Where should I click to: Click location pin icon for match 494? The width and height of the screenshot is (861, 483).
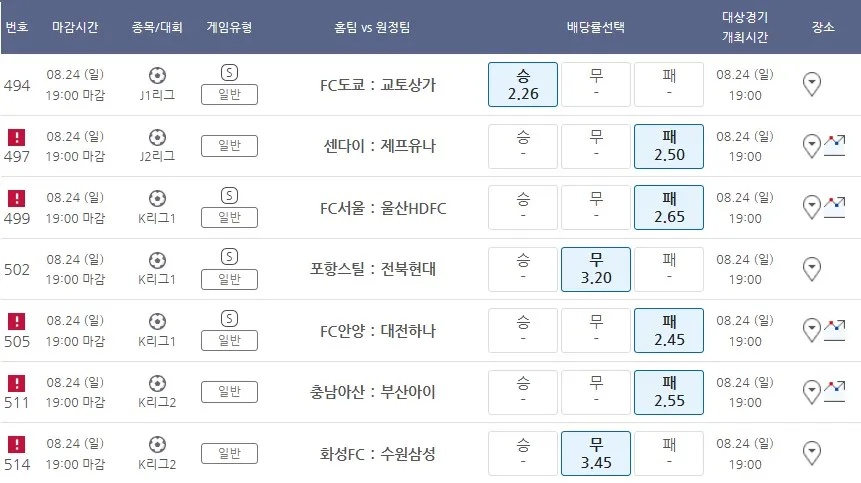pyautogui.click(x=812, y=84)
